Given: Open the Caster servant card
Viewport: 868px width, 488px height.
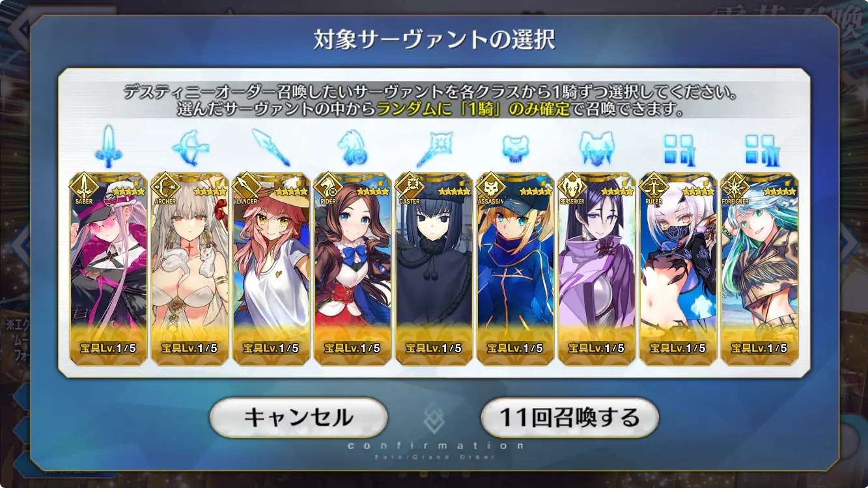Looking at the screenshot, I should tap(434, 269).
